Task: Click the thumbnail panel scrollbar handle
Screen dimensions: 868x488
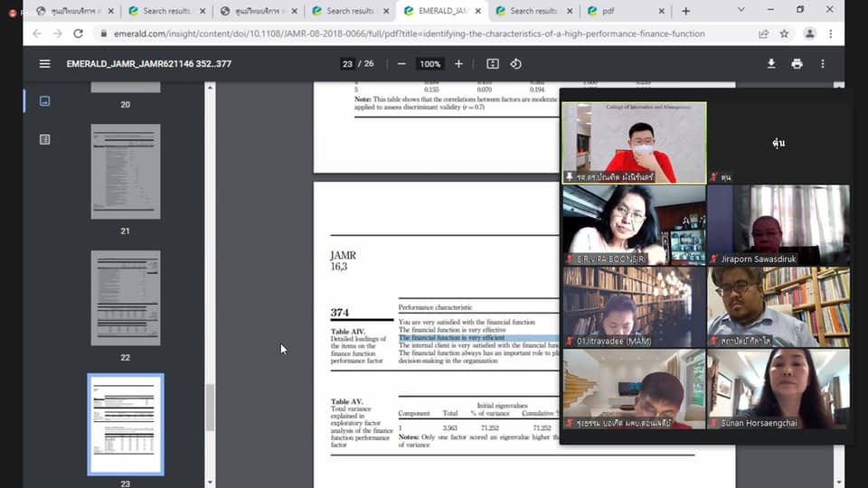Action: [210, 407]
